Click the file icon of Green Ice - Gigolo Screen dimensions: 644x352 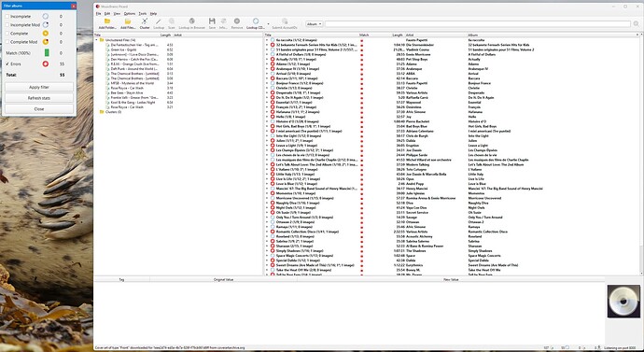(108, 49)
